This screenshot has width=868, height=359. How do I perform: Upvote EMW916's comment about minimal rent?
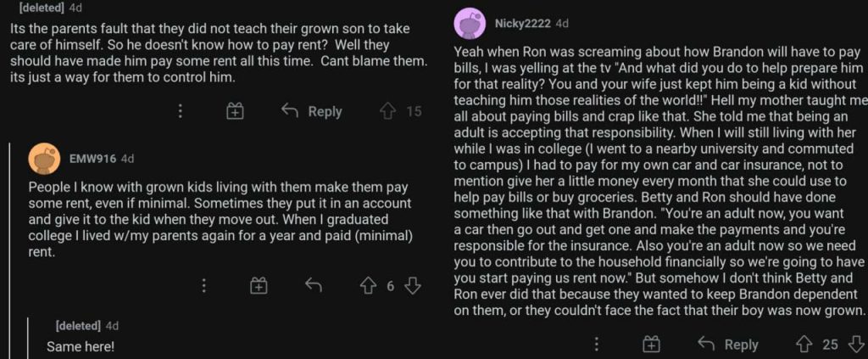[368, 286]
